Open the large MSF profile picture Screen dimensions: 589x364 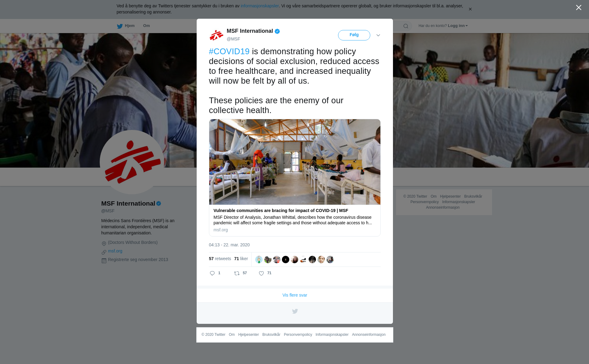(x=132, y=162)
